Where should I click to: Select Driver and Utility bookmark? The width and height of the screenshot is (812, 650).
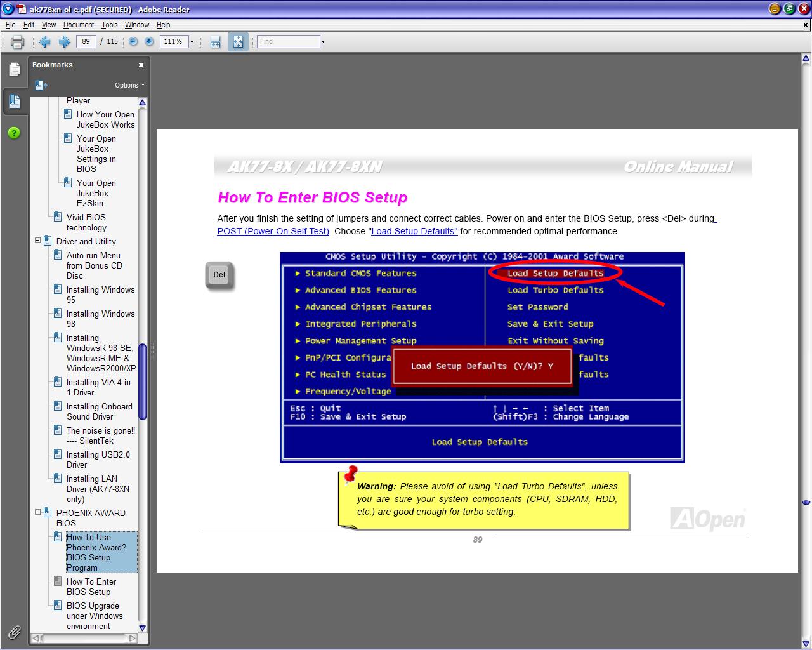click(x=86, y=241)
